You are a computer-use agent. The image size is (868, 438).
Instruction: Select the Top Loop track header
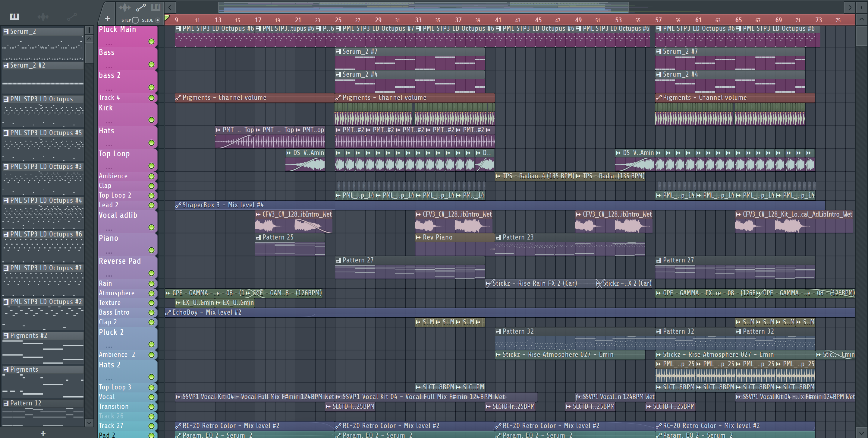pyautogui.click(x=127, y=160)
